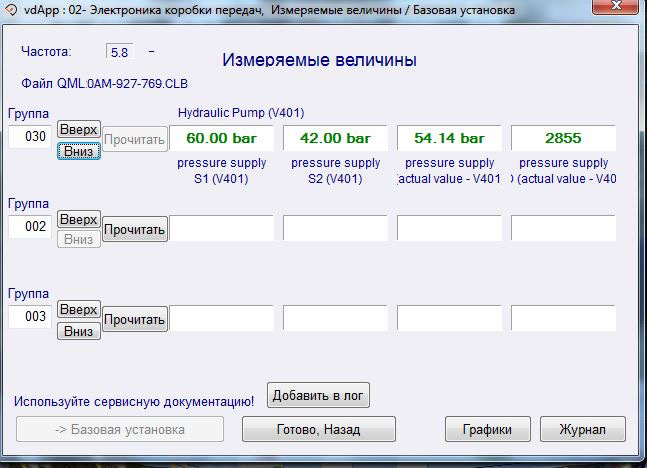Viewport: 647px width, 468px height.
Task: Select the 54.14 bar value field
Action: (449, 138)
